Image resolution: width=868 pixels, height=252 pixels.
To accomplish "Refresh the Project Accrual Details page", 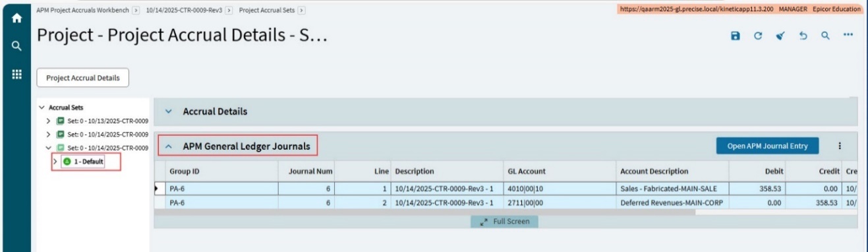I will (x=759, y=36).
